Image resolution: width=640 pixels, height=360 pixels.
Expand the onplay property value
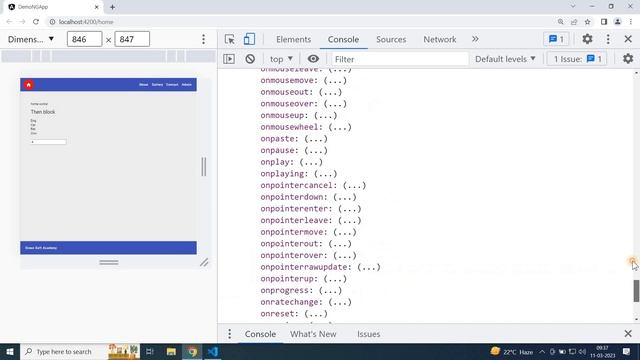[311, 162]
